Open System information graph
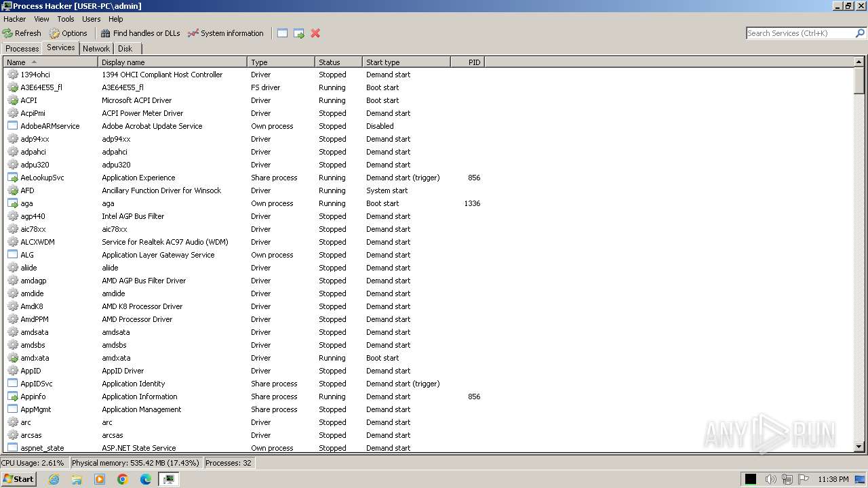 [225, 33]
